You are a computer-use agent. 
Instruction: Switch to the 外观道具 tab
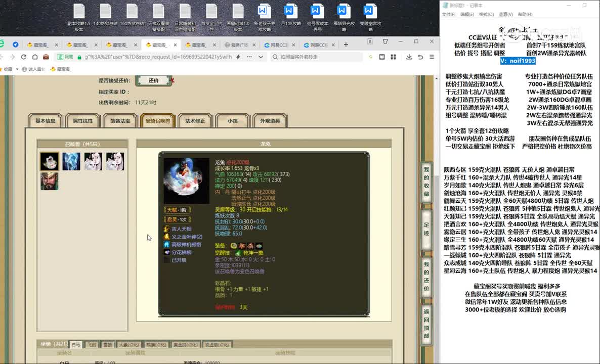tap(270, 120)
